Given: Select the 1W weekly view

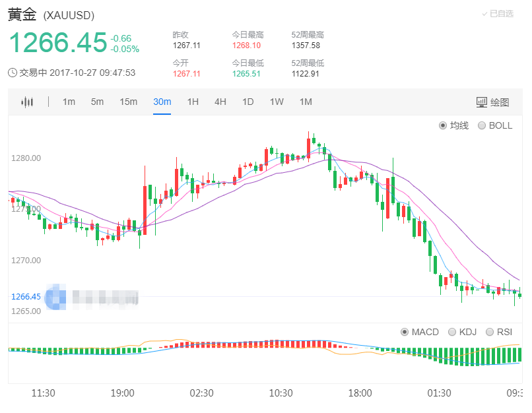Looking at the screenshot, I should coord(276,102).
